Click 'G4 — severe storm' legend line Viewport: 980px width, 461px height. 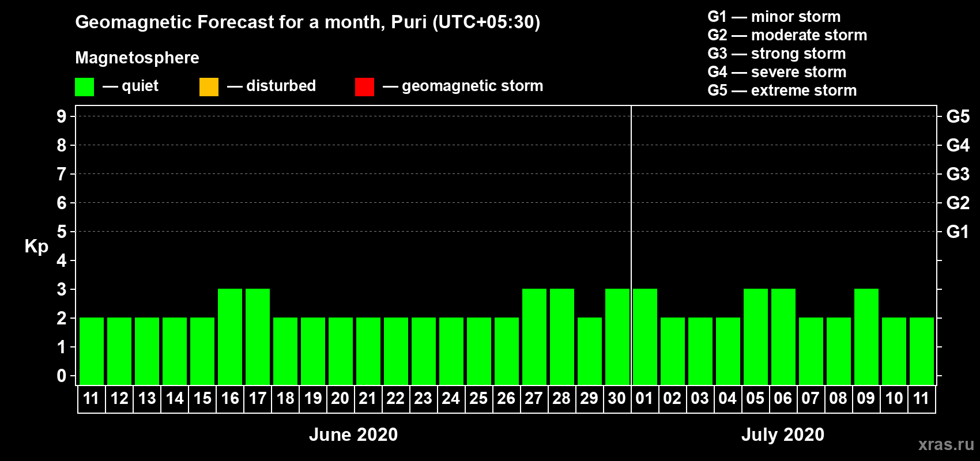click(x=777, y=72)
